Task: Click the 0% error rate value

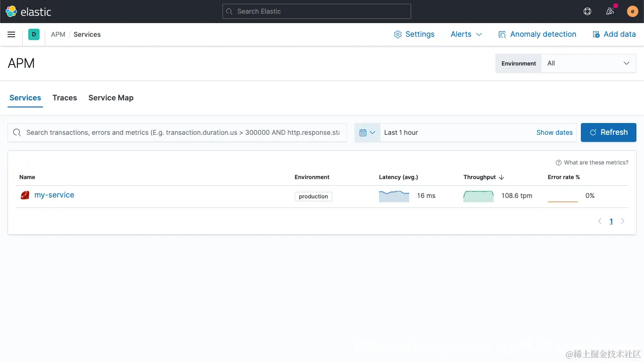Action: pyautogui.click(x=590, y=196)
